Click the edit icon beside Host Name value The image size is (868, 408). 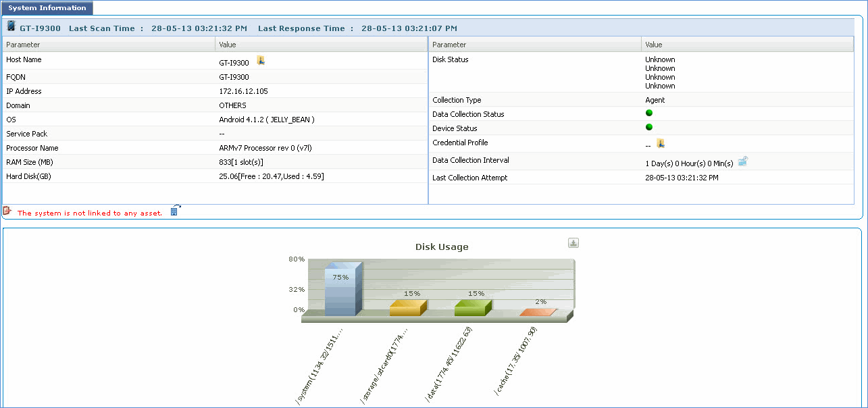point(261,61)
